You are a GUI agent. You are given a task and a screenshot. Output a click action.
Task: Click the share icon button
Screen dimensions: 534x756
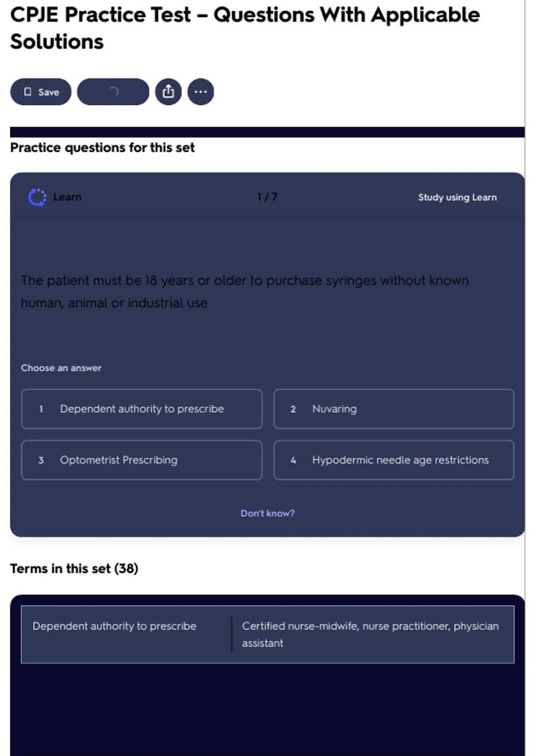tap(168, 92)
